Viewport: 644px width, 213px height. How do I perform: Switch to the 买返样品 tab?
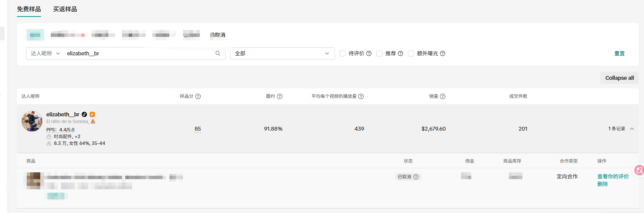pyautogui.click(x=65, y=9)
